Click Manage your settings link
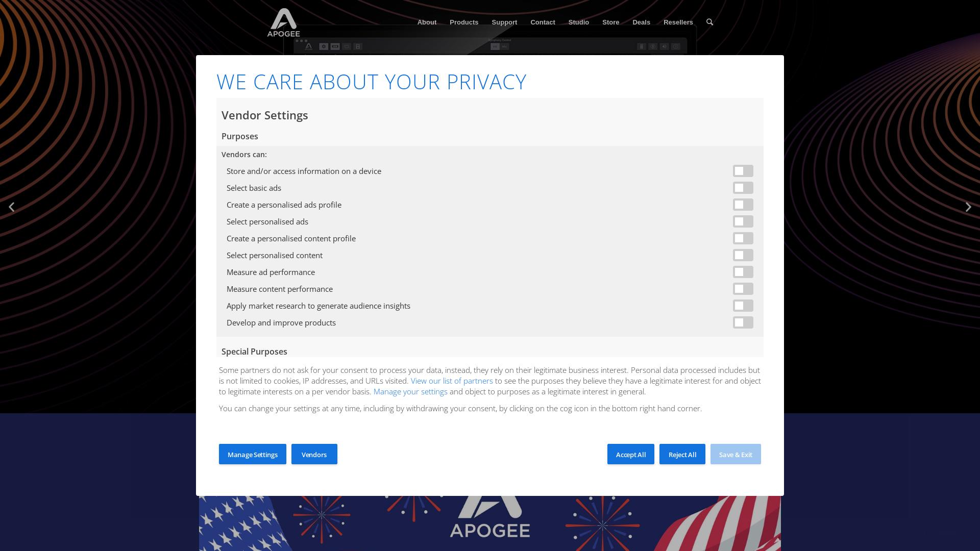The image size is (980, 551). [410, 391]
